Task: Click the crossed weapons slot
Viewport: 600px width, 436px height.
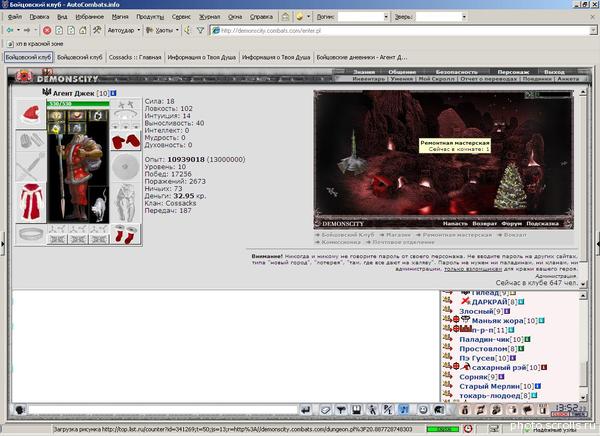Action: 31,167
